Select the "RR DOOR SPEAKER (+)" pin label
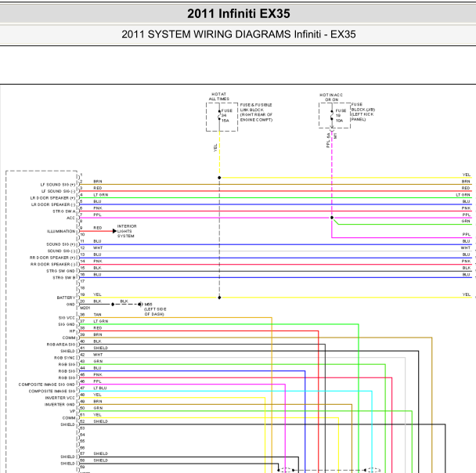476x473 pixels. point(52,258)
